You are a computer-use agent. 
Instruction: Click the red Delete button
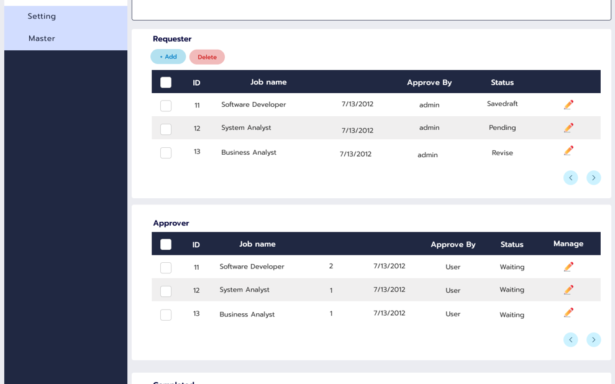(x=207, y=57)
